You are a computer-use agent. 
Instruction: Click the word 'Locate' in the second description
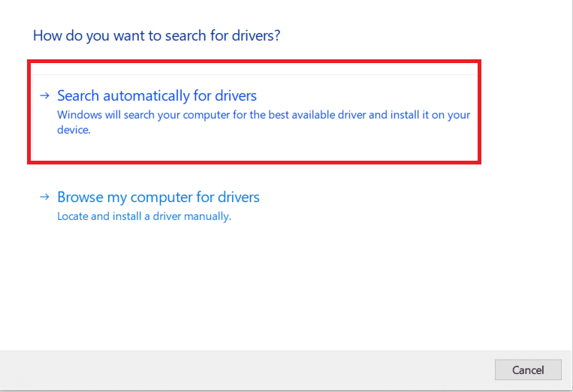pyautogui.click(x=73, y=216)
